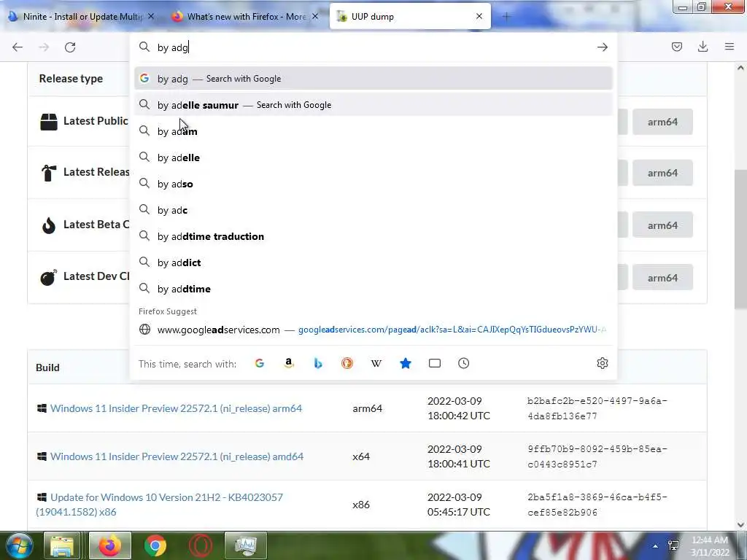Open Windows Explorer from the taskbar
The image size is (747, 560).
62,545
